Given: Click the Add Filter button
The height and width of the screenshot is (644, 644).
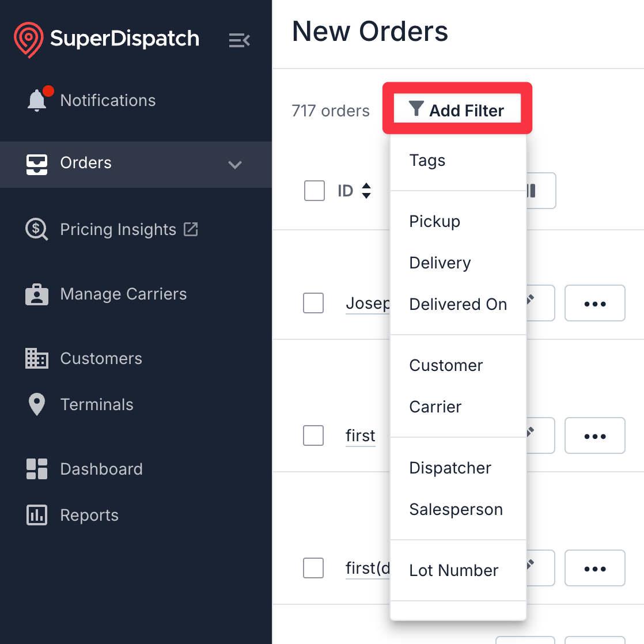Looking at the screenshot, I should click(x=457, y=108).
